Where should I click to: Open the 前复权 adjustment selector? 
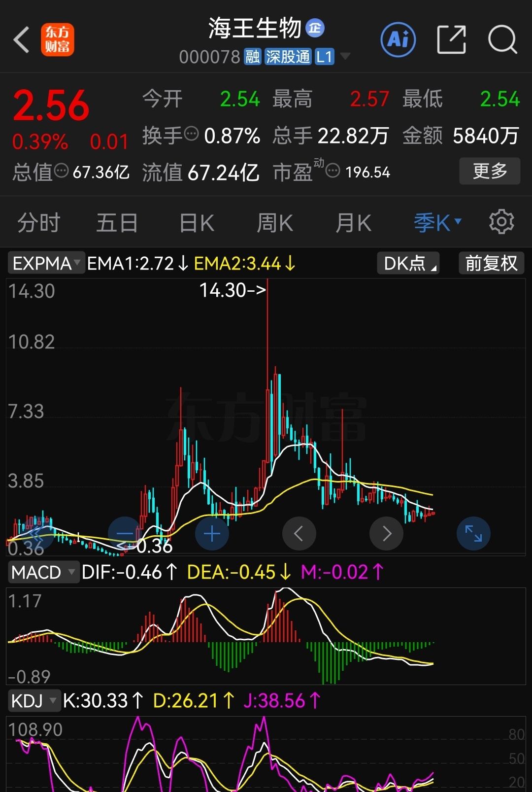click(491, 263)
